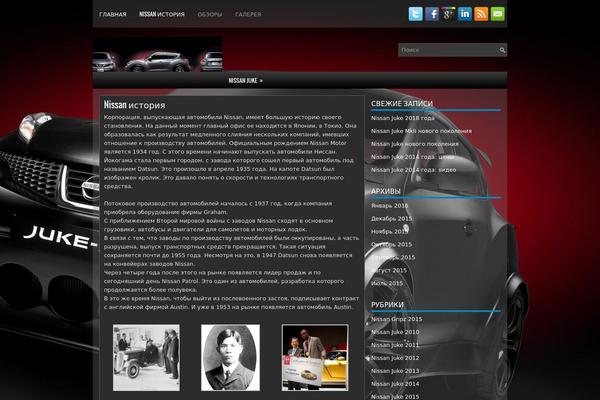
Task: Open the Август 2015 archive
Action: (x=389, y=271)
